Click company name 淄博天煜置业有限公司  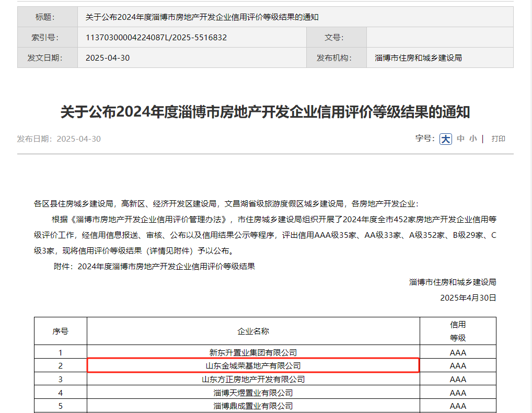click(x=253, y=393)
